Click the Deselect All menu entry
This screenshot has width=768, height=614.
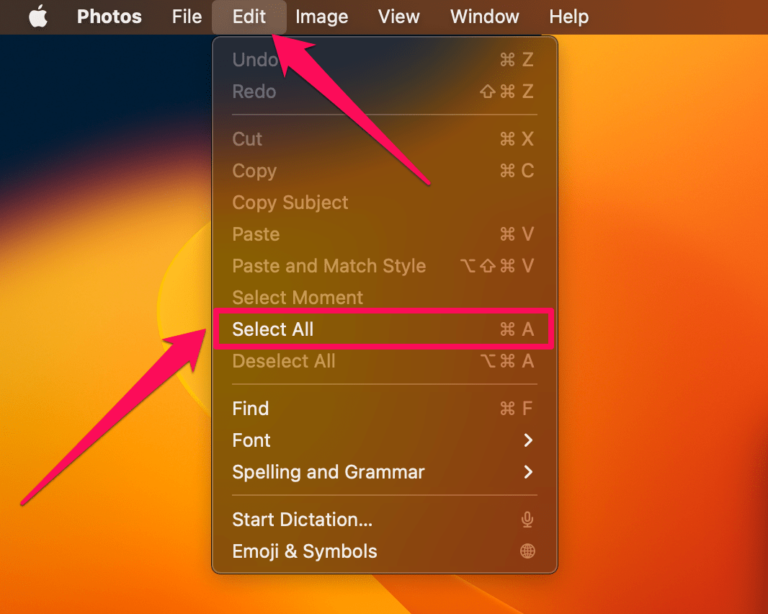point(284,362)
